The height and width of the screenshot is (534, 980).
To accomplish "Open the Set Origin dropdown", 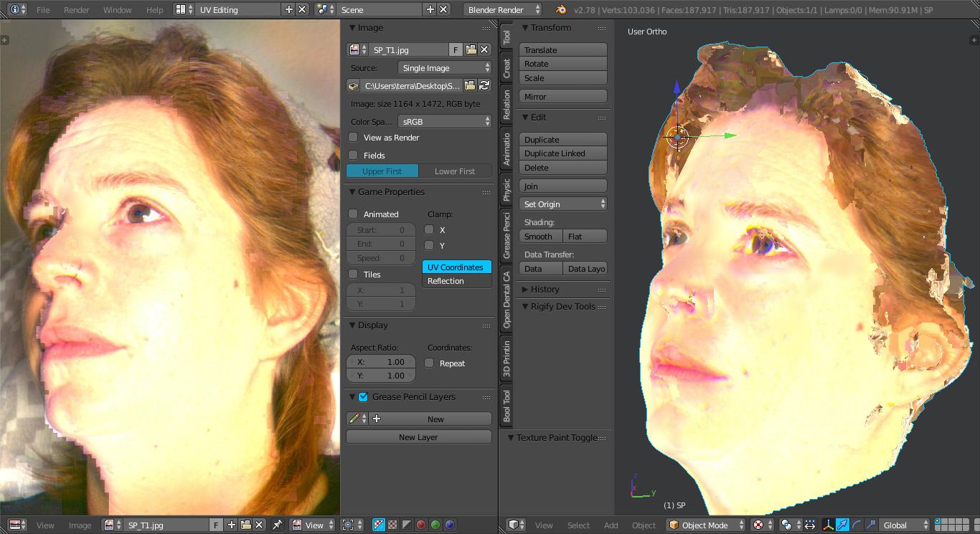I will click(x=563, y=204).
